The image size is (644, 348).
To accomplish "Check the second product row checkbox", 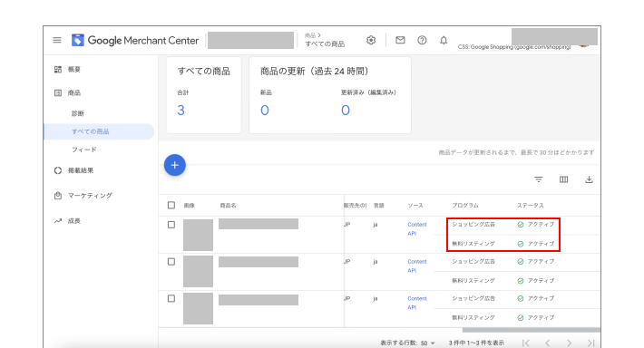I will (x=171, y=261).
